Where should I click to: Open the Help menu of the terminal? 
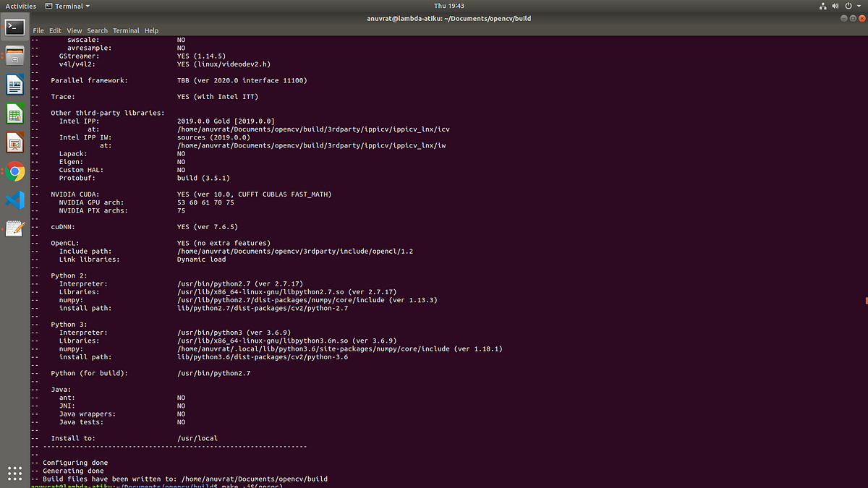tap(151, 30)
